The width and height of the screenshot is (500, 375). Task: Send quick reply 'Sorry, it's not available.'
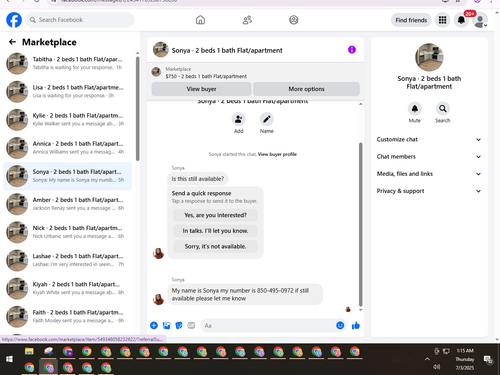(x=215, y=246)
